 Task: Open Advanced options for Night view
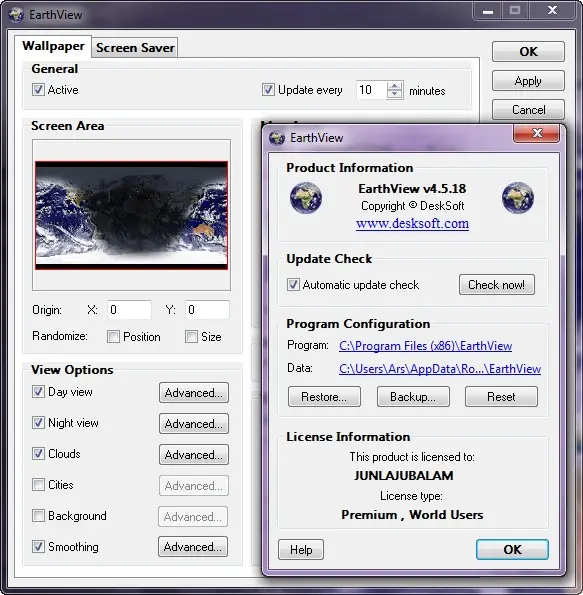coord(194,424)
